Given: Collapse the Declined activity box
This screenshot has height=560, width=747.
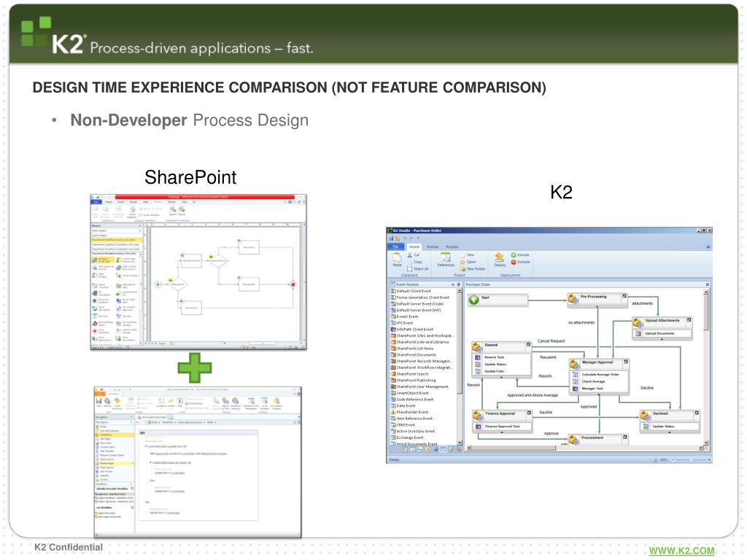Looking at the screenshot, I should 697,413.
